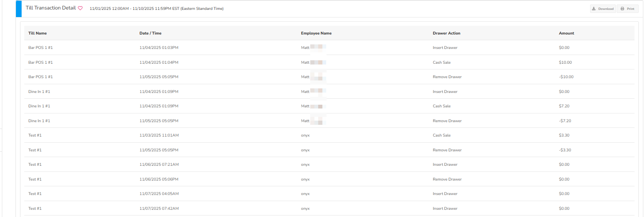The height and width of the screenshot is (217, 644).
Task: Select the Till Transaction Detail title
Action: [x=51, y=8]
